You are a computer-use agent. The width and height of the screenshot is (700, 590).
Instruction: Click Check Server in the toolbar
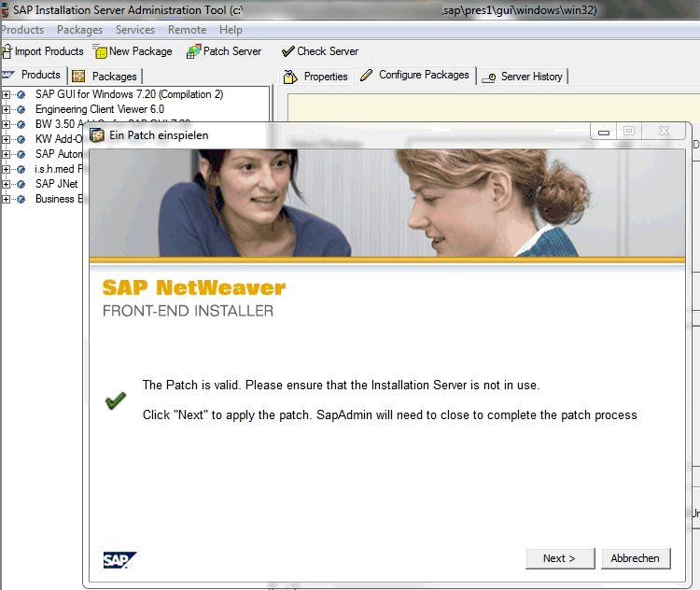coord(320,51)
